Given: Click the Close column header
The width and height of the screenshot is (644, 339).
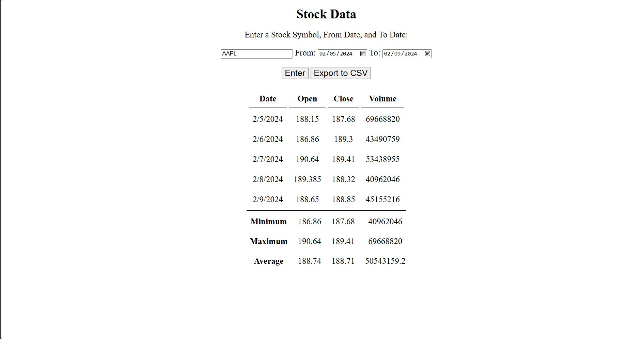Looking at the screenshot, I should pos(343,99).
